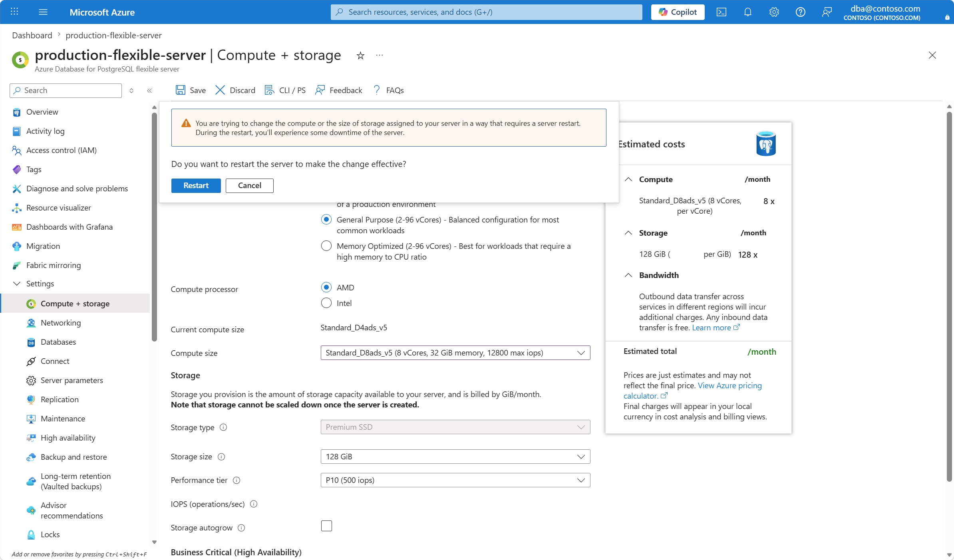This screenshot has width=954, height=560.
Task: Click the Performance tier info icon
Action: pyautogui.click(x=237, y=480)
